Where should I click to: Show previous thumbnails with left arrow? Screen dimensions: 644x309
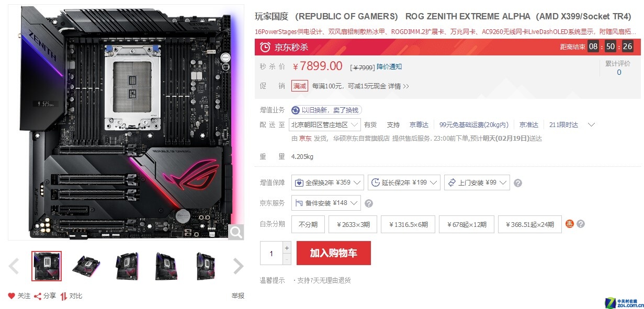14,266
